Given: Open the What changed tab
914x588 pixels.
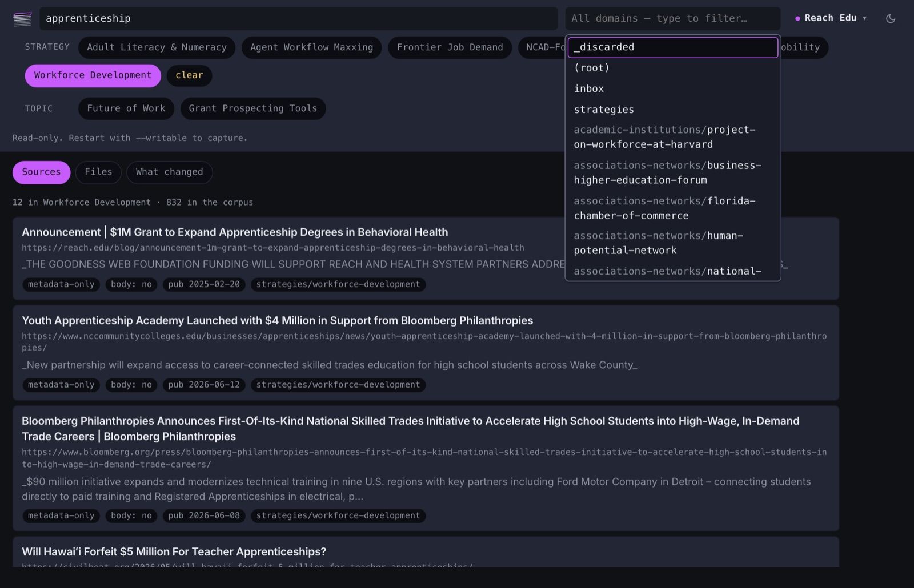Looking at the screenshot, I should (x=169, y=172).
